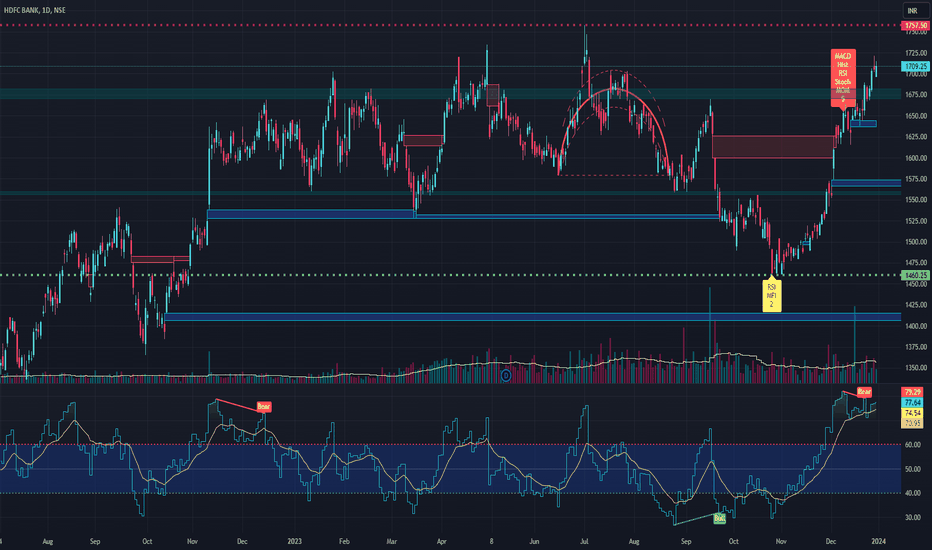The width and height of the screenshot is (932, 550).
Task: Click the Mar label on the time axis
Action: [x=391, y=542]
